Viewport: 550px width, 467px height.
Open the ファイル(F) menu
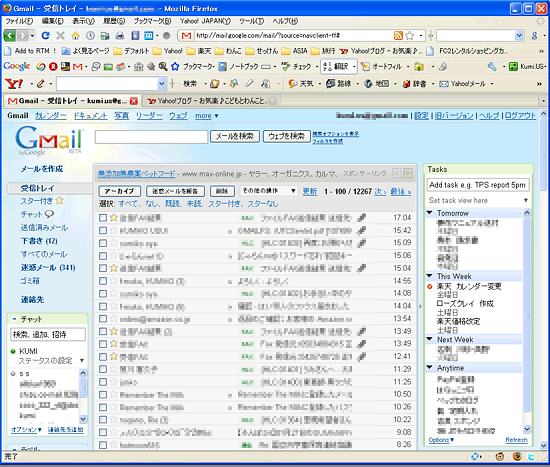(19, 21)
